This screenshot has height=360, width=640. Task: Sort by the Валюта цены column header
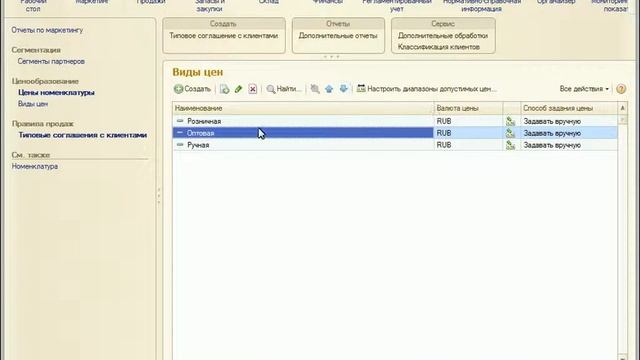469,108
